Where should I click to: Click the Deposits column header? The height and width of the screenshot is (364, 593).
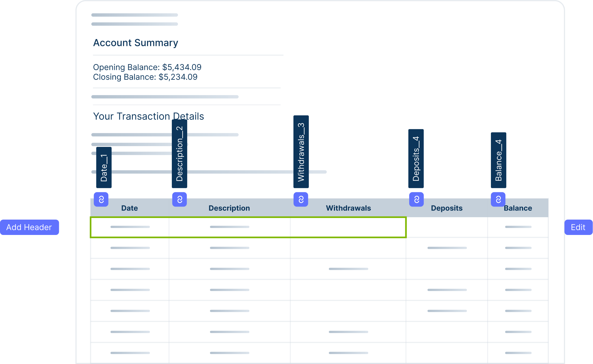pos(447,208)
